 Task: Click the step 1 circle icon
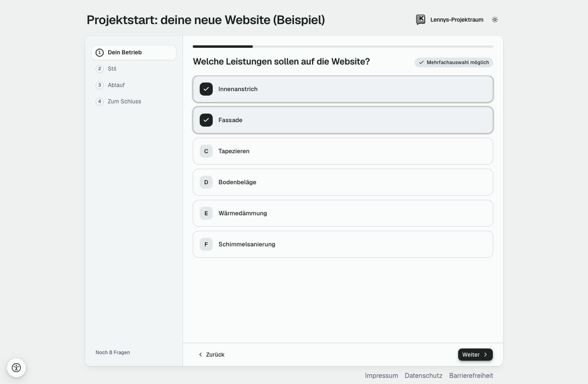pos(100,53)
